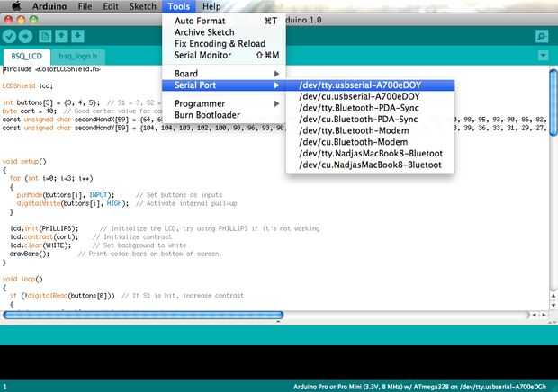
Task: Click the horizontal scrollbar left arrow
Action: pos(535,315)
